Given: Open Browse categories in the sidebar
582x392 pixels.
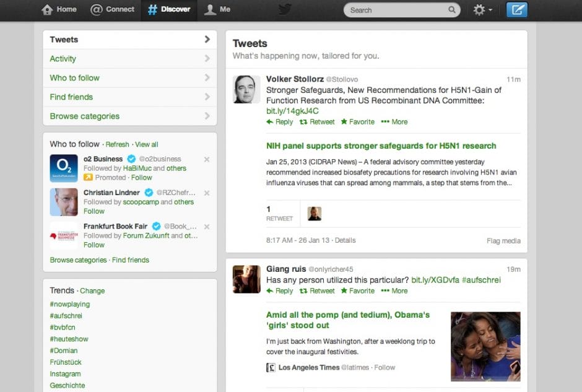Looking at the screenshot, I should [84, 116].
